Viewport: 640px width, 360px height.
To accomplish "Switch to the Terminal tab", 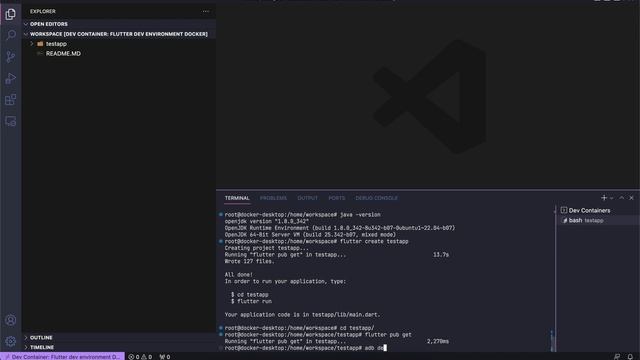I will [x=237, y=198].
